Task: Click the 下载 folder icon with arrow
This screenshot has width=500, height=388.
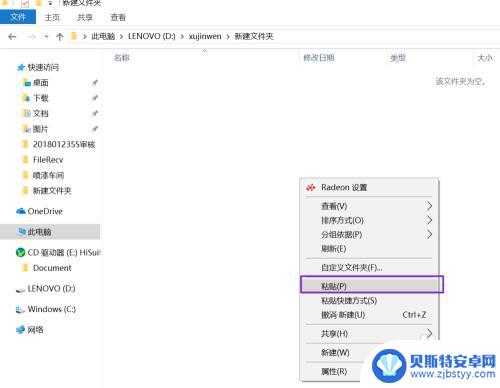Action: point(26,98)
